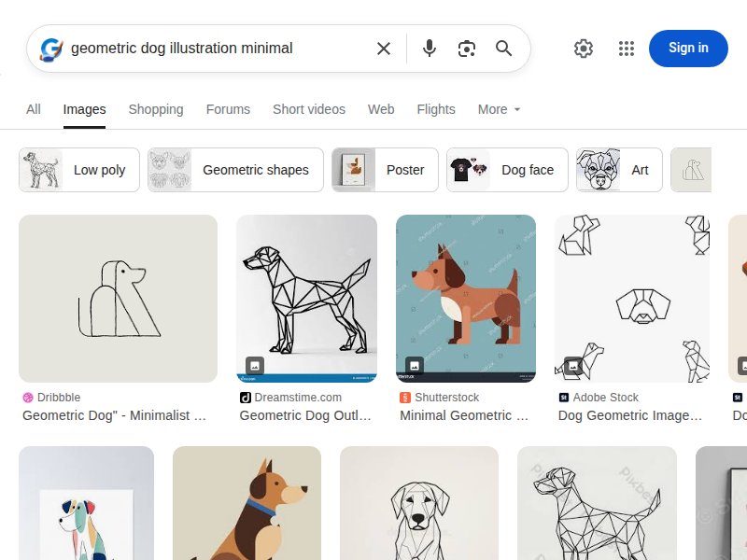Open Google Lens image search

click(x=467, y=49)
